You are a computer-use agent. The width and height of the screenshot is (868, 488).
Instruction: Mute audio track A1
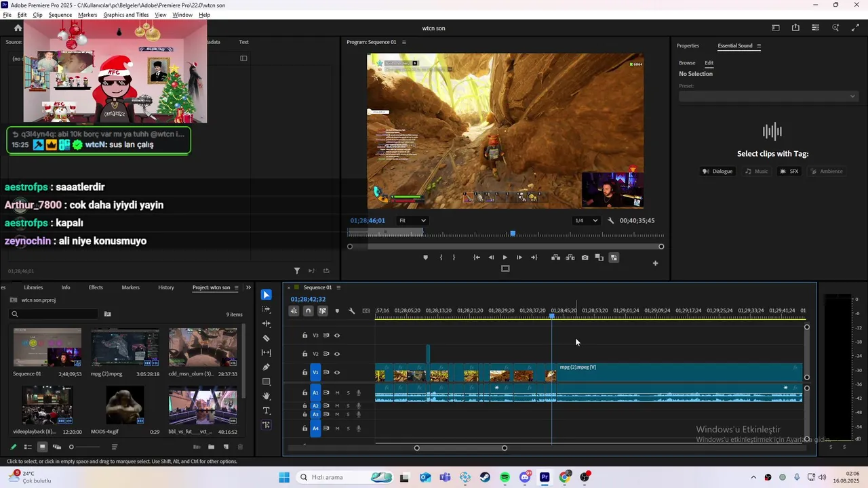point(337,392)
